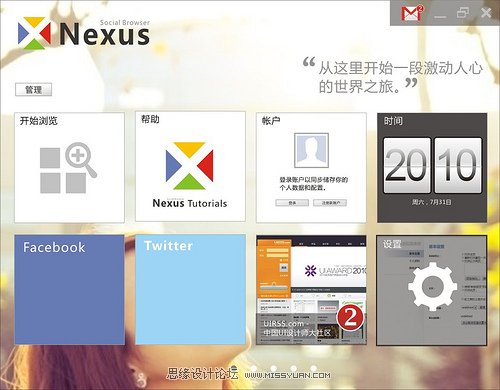
Task: Close the Nexus browser window
Action: click(x=486, y=13)
